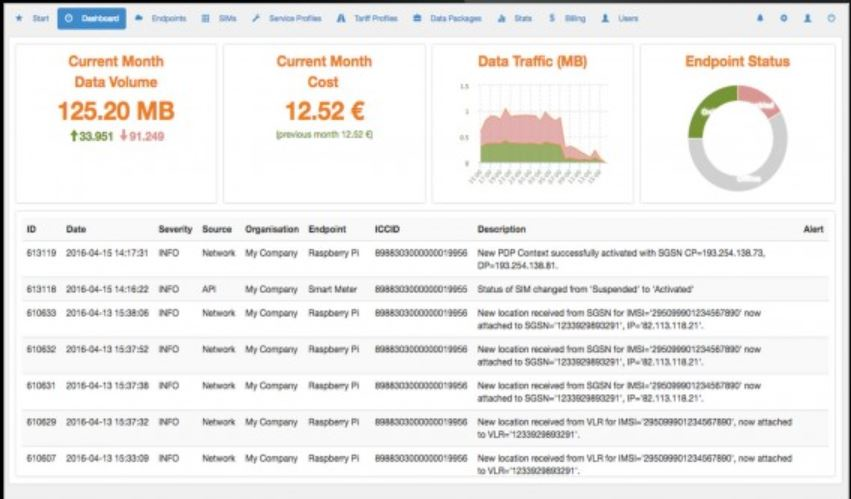Click the Severity column header
Image resolution: width=851 pixels, height=499 pixels.
click(175, 229)
